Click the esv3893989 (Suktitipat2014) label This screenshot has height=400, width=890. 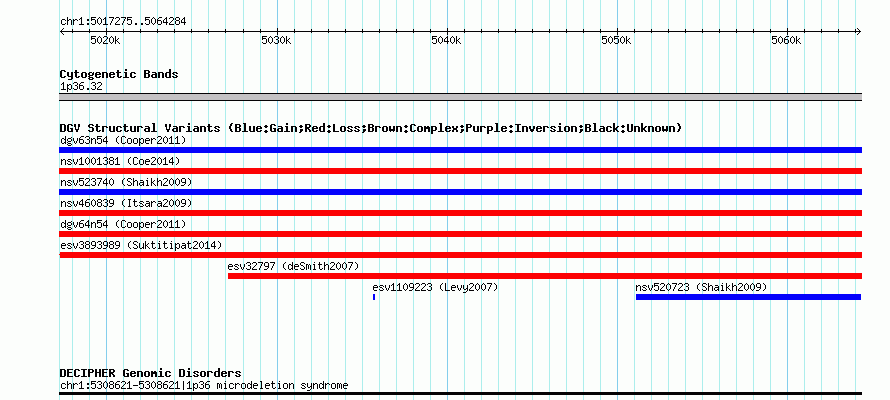[141, 245]
